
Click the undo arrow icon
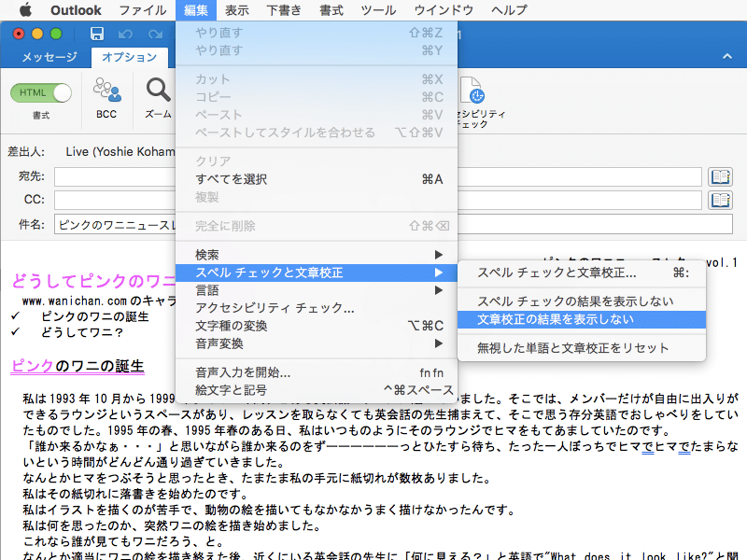pyautogui.click(x=125, y=35)
